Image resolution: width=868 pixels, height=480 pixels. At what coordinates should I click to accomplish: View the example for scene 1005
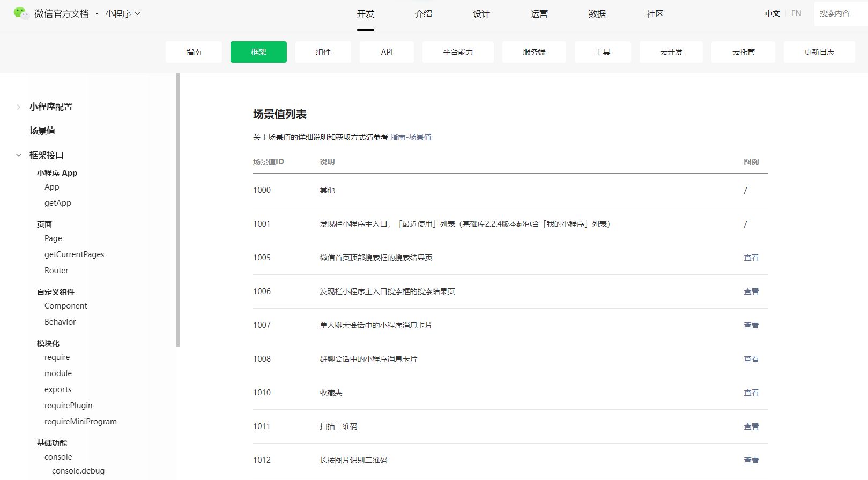(751, 258)
